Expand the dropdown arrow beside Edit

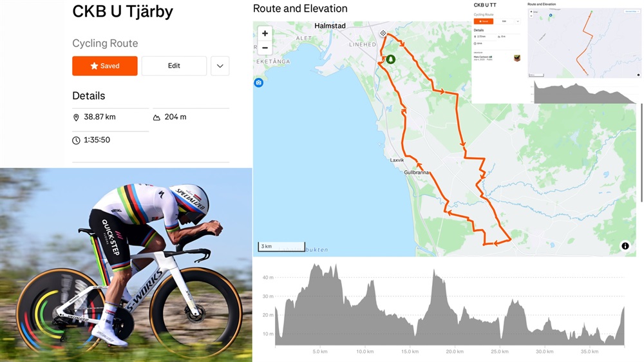pyautogui.click(x=220, y=66)
